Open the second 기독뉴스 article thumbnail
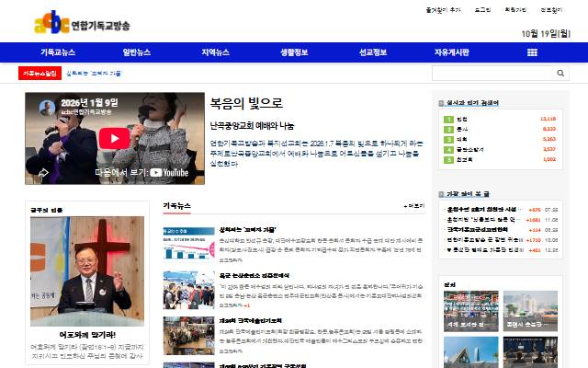Screen dimensions: 588x368 tap(188, 291)
